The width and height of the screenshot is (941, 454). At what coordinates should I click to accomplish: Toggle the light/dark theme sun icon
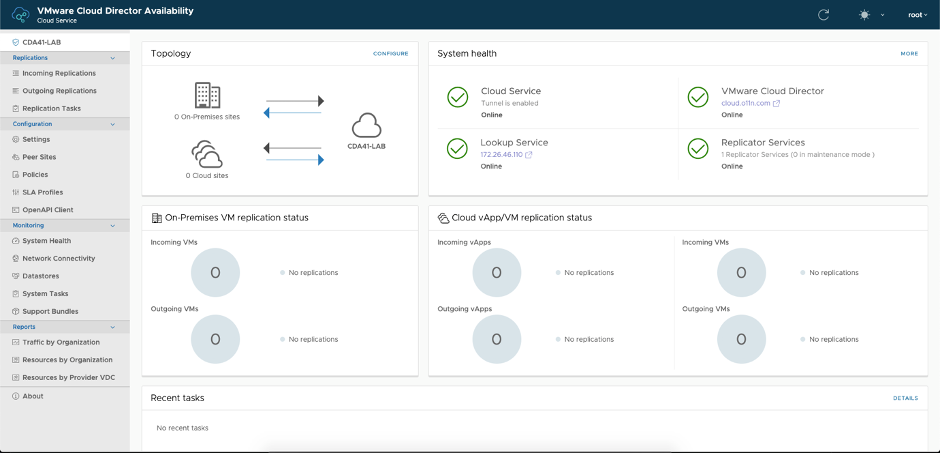coord(863,15)
